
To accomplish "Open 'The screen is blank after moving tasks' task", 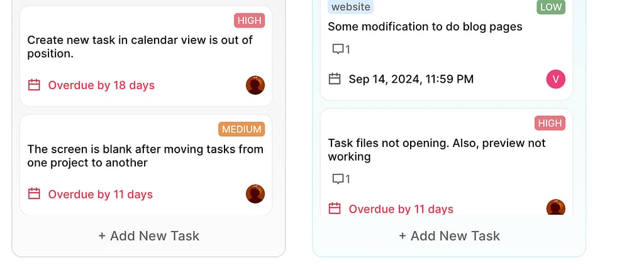I will tap(145, 156).
